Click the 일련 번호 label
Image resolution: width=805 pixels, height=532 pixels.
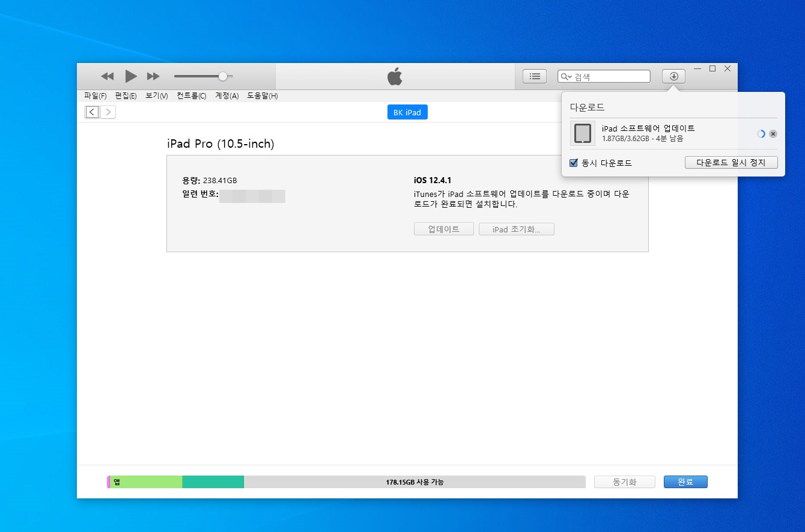(200, 195)
